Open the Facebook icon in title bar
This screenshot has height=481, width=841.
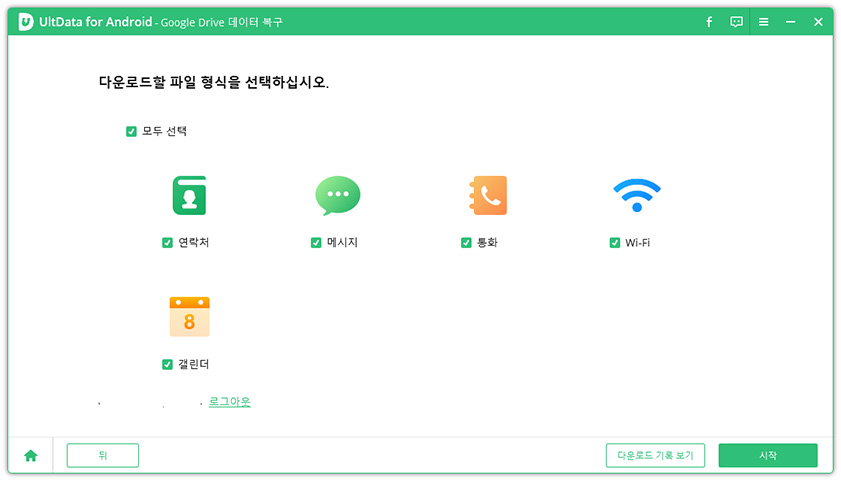tap(709, 22)
